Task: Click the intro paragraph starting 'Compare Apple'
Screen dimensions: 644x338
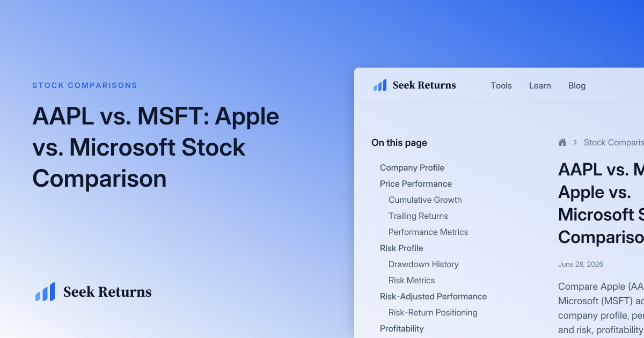Action: click(601, 308)
